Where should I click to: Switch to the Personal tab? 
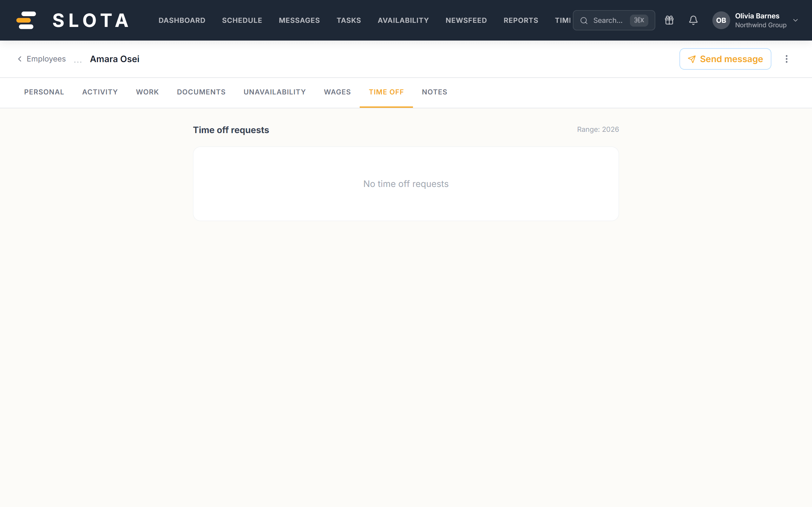point(44,92)
